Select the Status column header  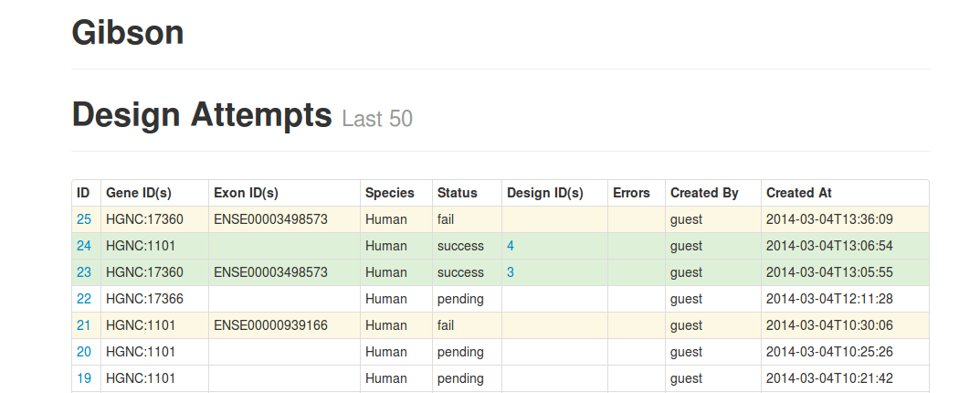458,193
